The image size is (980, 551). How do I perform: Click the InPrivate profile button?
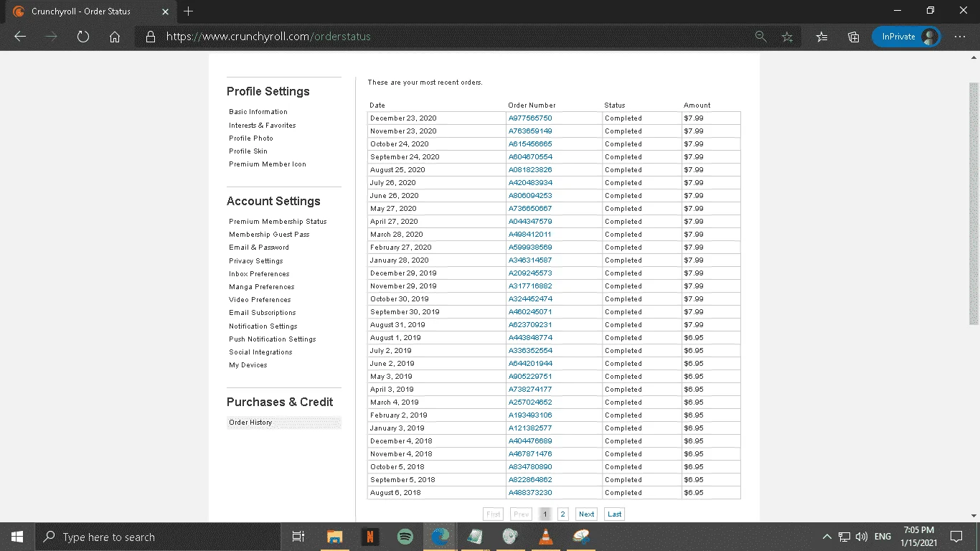(906, 37)
